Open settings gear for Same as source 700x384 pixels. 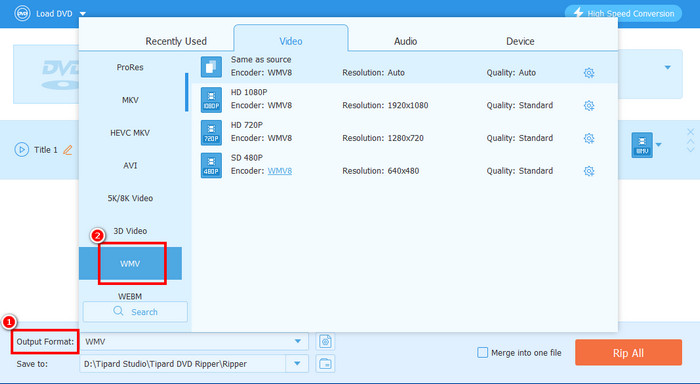[x=589, y=73]
